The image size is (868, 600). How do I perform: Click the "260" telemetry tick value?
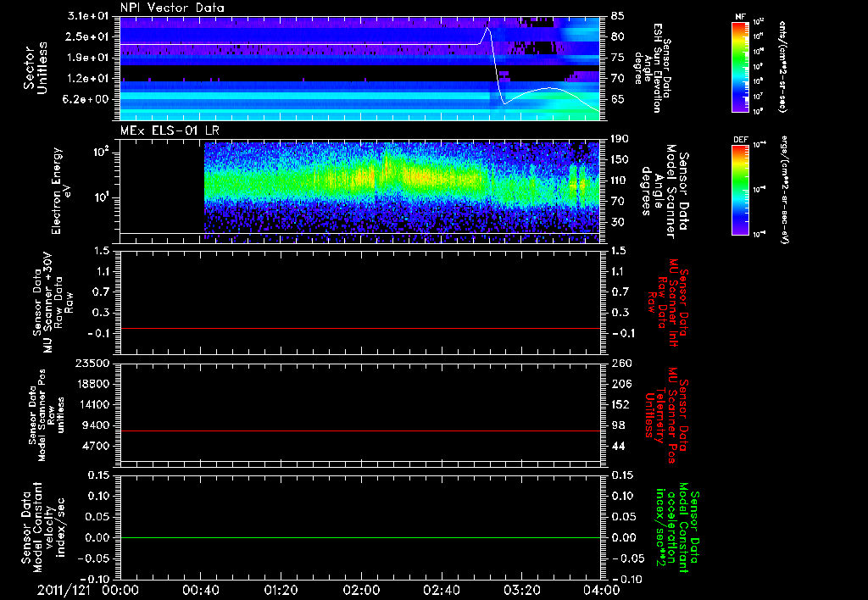click(x=620, y=364)
